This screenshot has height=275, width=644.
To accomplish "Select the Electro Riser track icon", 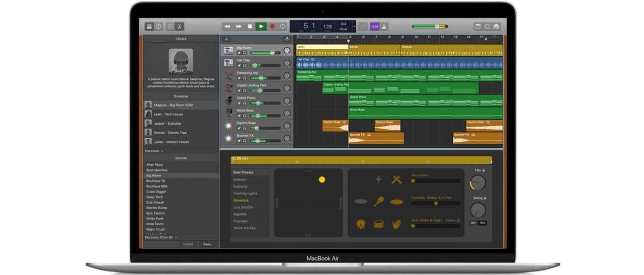I will [228, 126].
